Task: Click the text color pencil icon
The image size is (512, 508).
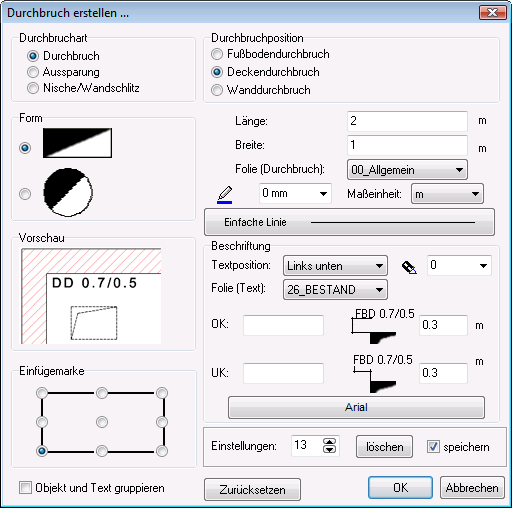Action: point(409,267)
